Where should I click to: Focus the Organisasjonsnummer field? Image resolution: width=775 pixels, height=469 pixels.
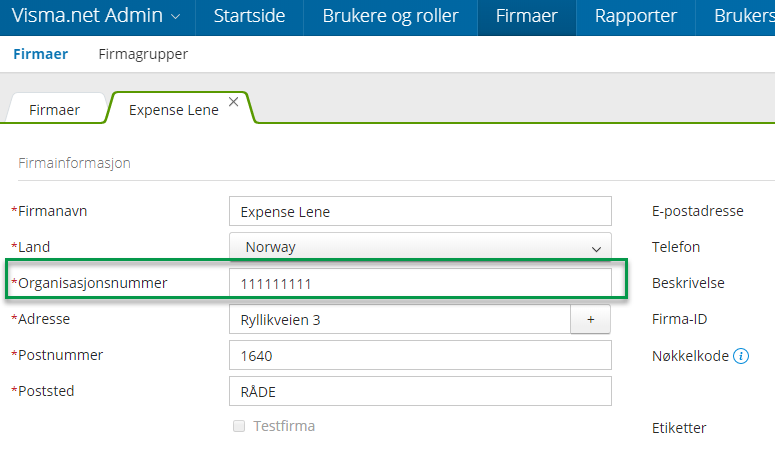pos(420,283)
